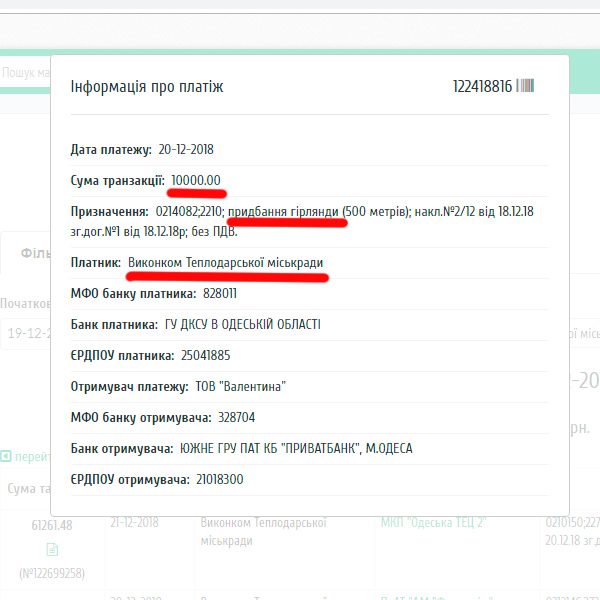Select the recipient EDRPOU code 21018300
The width and height of the screenshot is (600, 600).
click(x=220, y=479)
